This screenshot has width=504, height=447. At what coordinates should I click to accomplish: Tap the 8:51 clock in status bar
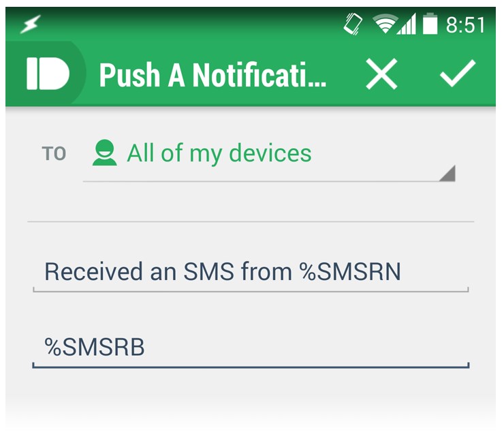465,25
